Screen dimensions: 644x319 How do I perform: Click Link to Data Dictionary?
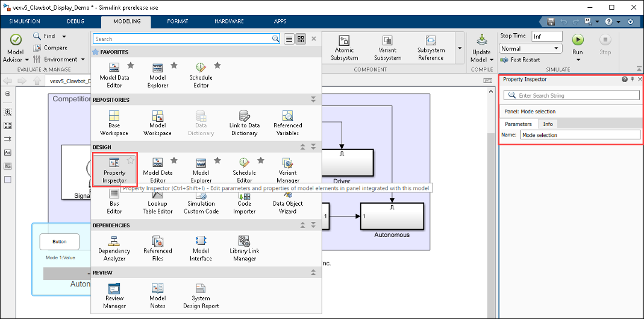(245, 123)
